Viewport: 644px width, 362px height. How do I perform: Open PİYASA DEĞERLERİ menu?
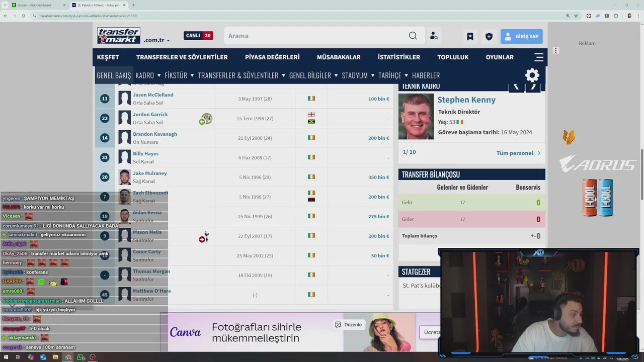pos(272,57)
